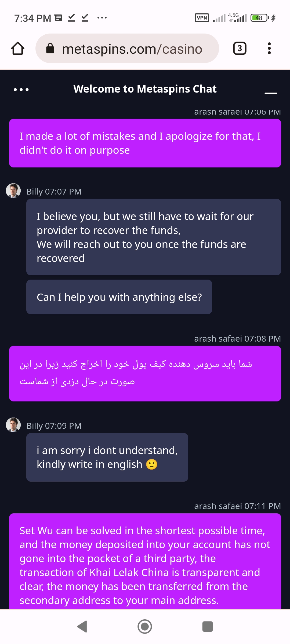Tap the "kindly write in english" message

[x=107, y=457]
